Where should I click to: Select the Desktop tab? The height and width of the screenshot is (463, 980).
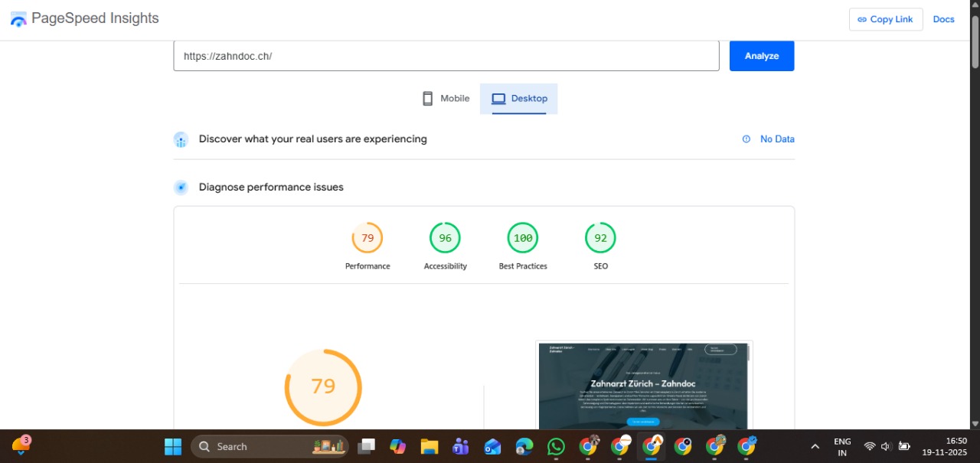519,99
